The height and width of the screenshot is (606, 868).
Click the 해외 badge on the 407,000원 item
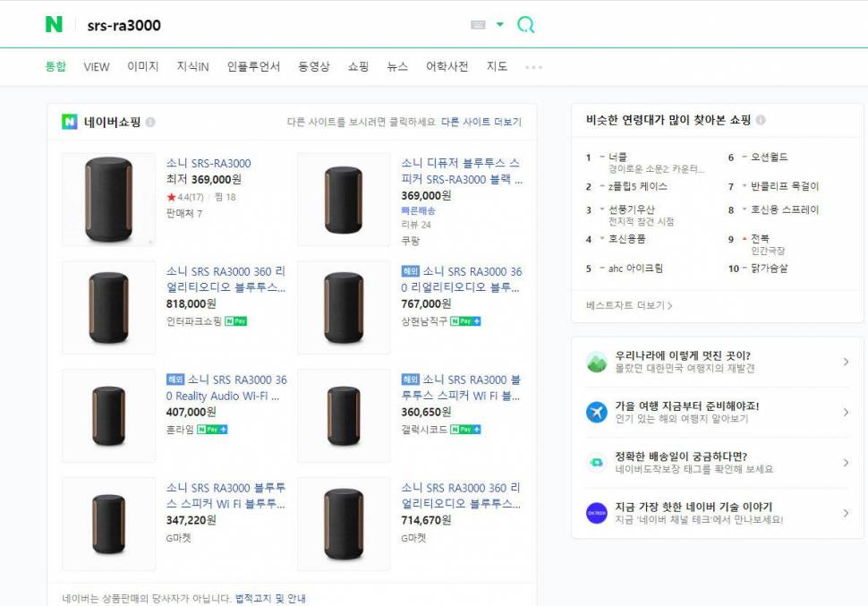(x=174, y=380)
